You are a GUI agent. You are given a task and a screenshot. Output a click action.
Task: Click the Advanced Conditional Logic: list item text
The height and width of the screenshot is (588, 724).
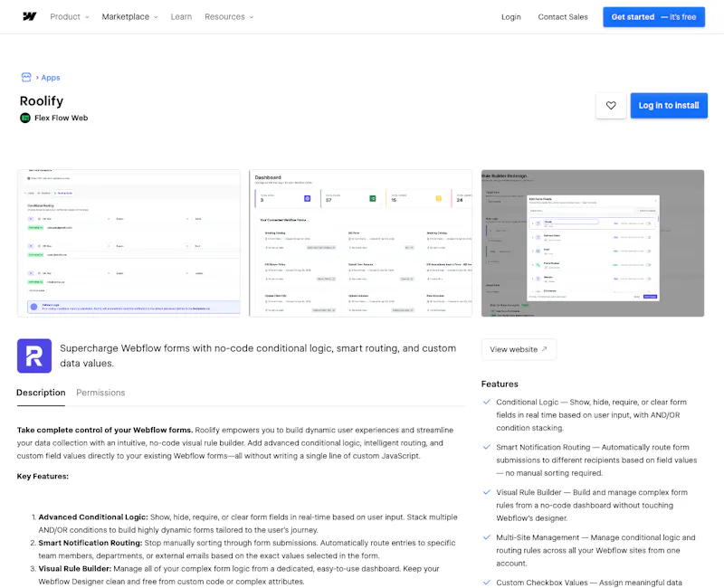point(93,517)
